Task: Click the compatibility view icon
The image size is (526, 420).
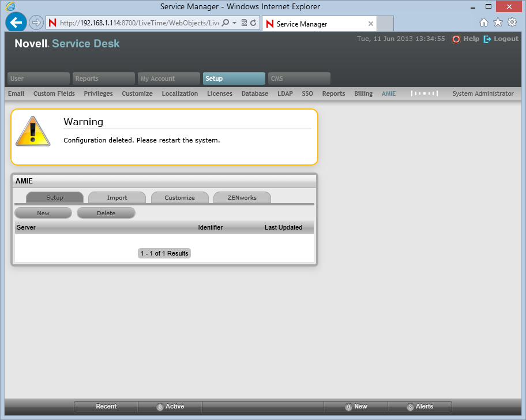Action: pos(244,23)
